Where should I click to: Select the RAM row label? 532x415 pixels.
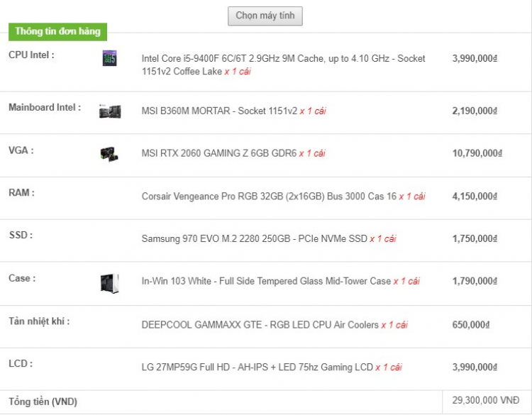point(21,193)
